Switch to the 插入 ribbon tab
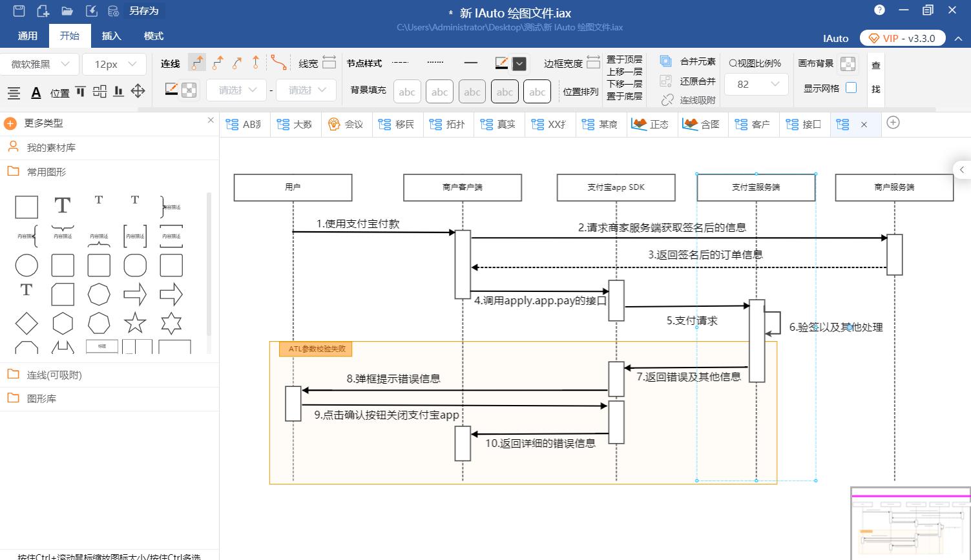971x560 pixels. (x=111, y=36)
